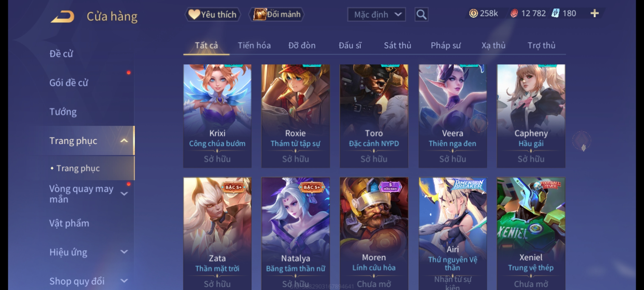Viewport: 644px width, 290px height.
Task: Open Đổi mảnh fragment exchange
Action: pos(277,15)
